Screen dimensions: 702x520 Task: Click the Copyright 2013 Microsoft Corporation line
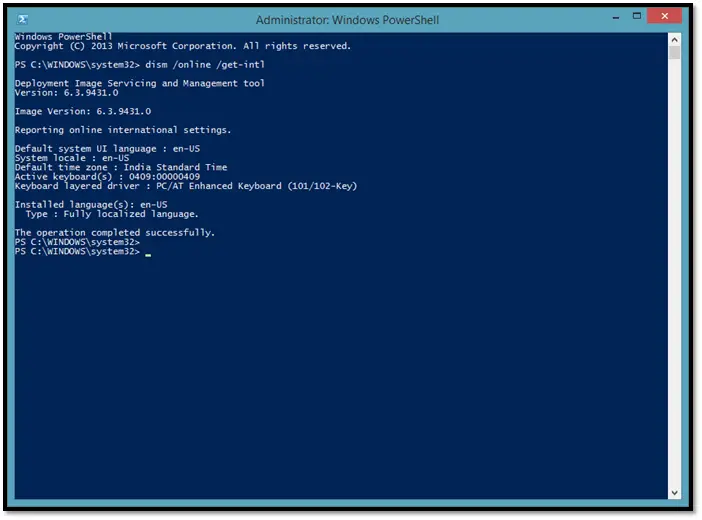tap(183, 46)
